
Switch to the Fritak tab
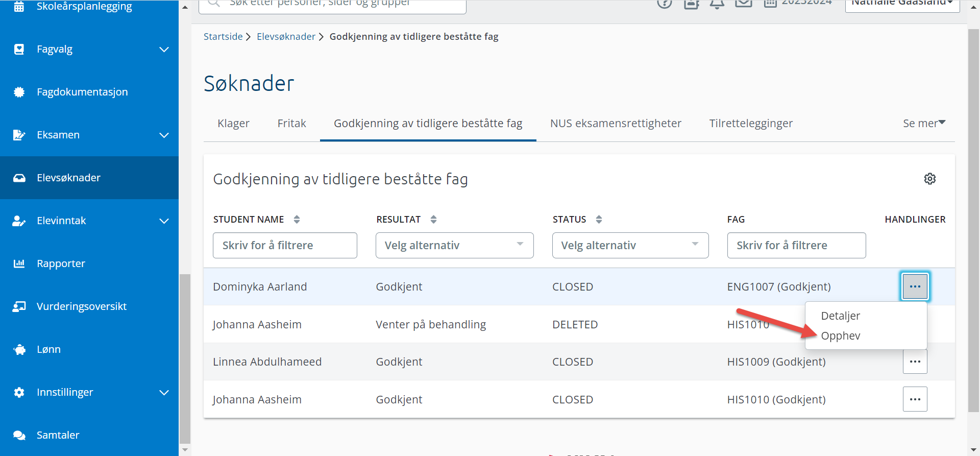(291, 123)
